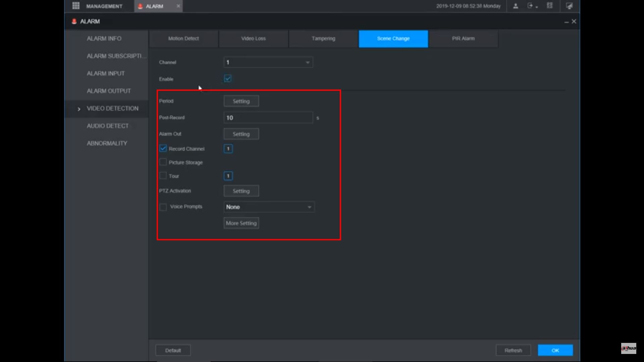Image resolution: width=644 pixels, height=362 pixels.
Task: Click the Post-Record seconds input field
Action: pos(268,118)
